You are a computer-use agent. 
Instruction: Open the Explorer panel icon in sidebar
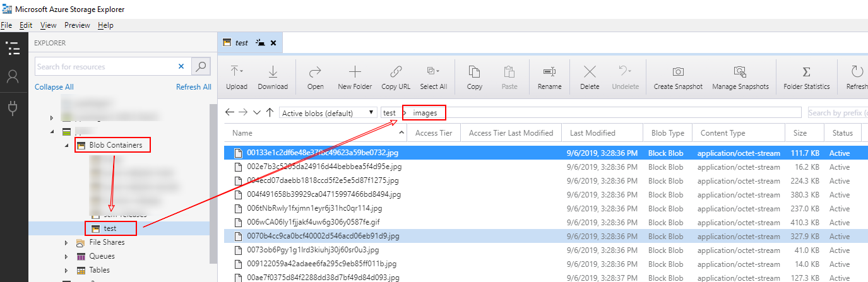point(13,49)
